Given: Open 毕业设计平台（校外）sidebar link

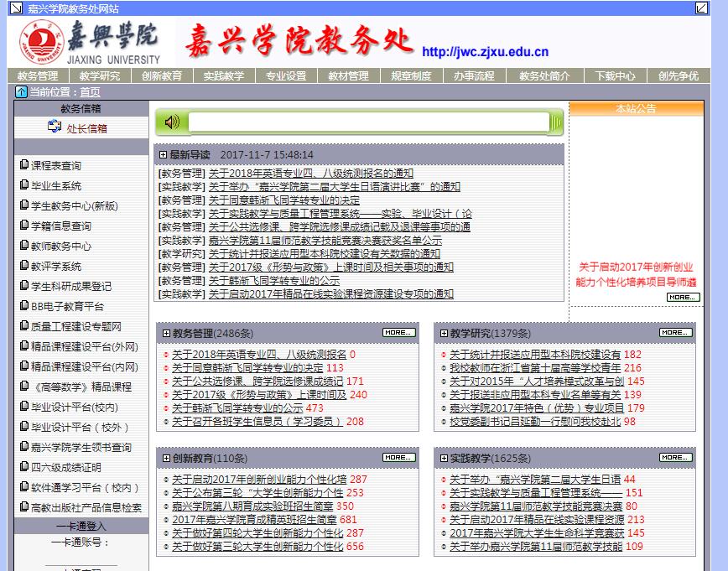Looking at the screenshot, I should pos(80,427).
